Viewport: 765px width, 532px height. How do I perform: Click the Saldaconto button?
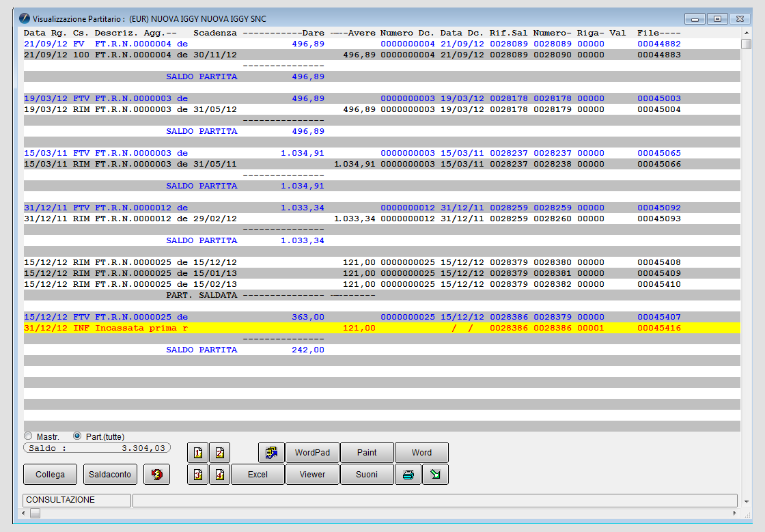pyautogui.click(x=110, y=475)
